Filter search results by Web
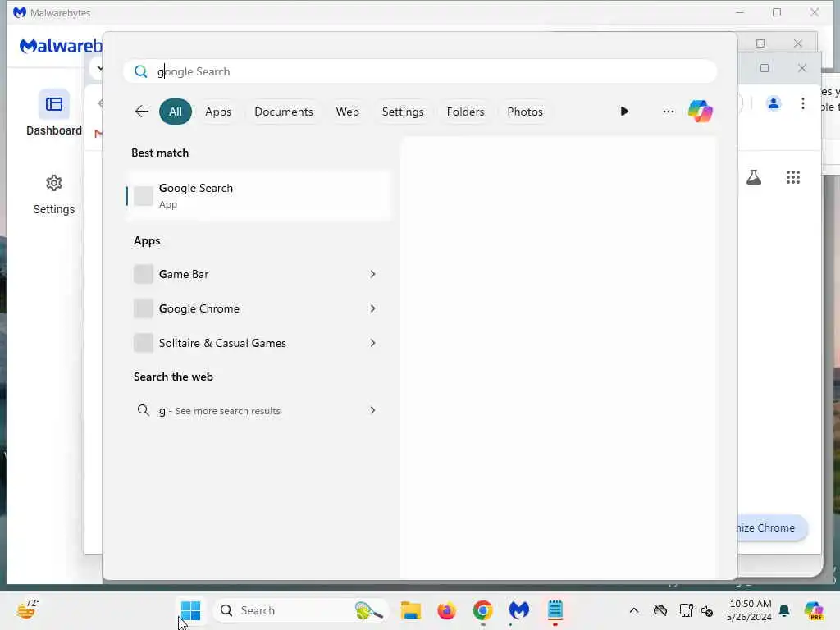The height and width of the screenshot is (630, 840). (347, 112)
